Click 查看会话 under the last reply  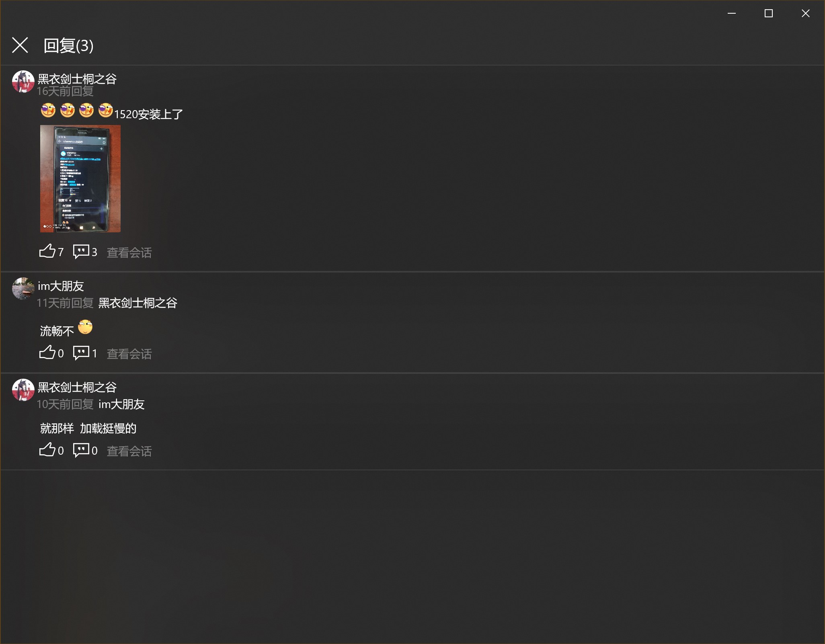[x=129, y=451]
